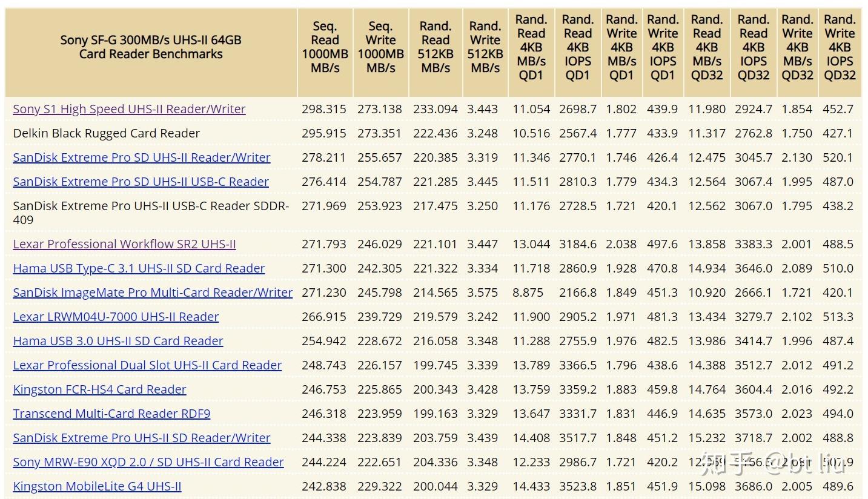Click the Delkin Black Rugged Card Reader row
The image size is (868, 499).
pyautogui.click(x=433, y=133)
